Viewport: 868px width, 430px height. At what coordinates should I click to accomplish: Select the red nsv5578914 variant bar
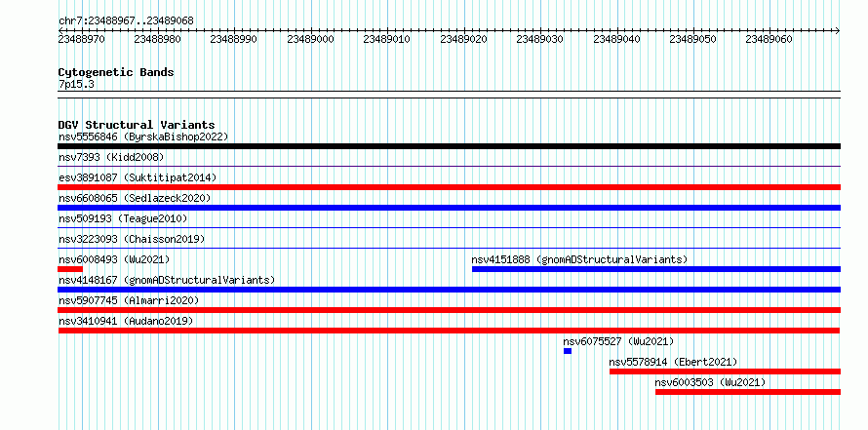point(725,371)
